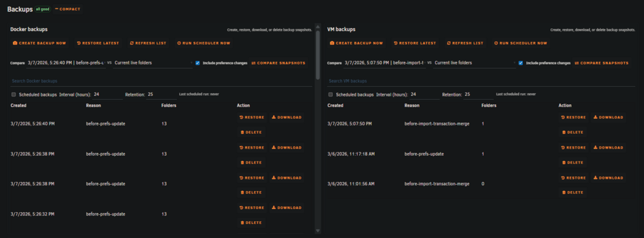Viewport: 644px width, 238px height.
Task: Select the '3/7/2026, 5:07:50 PM' VM created cell
Action: 350,124
